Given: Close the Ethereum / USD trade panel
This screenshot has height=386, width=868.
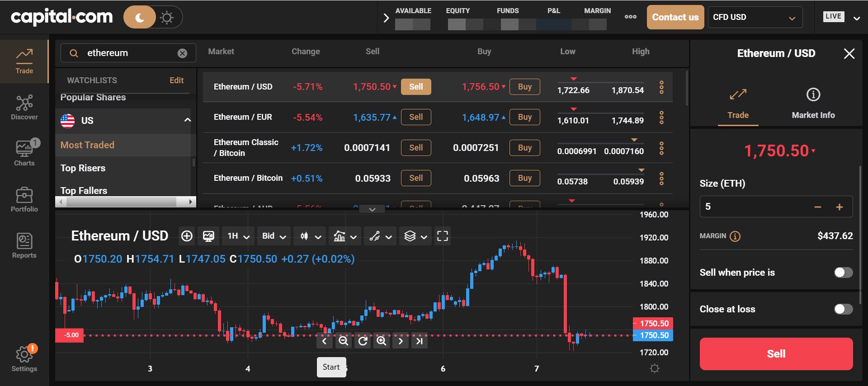Looking at the screenshot, I should click(x=849, y=54).
